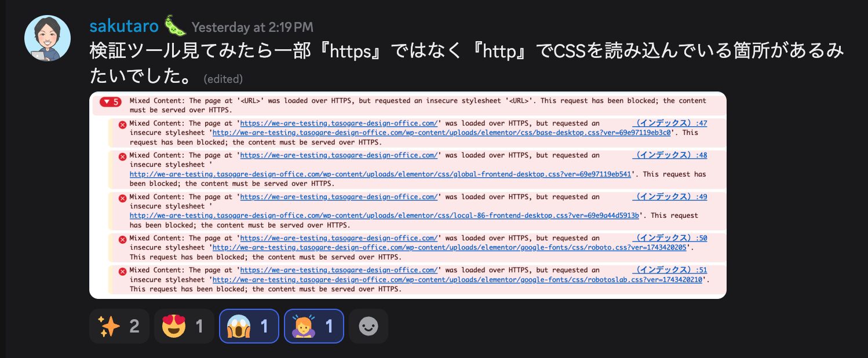Open the sakutaro username profile
The image size is (868, 358).
click(124, 27)
